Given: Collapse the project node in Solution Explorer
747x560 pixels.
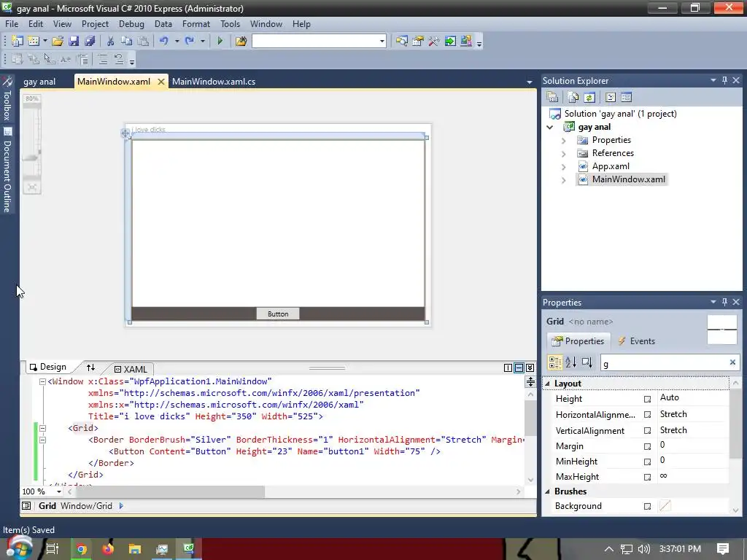Looking at the screenshot, I should (550, 127).
